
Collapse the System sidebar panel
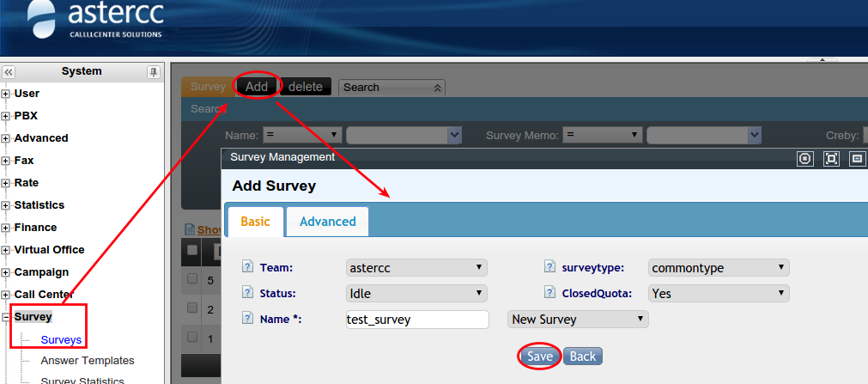(x=9, y=72)
